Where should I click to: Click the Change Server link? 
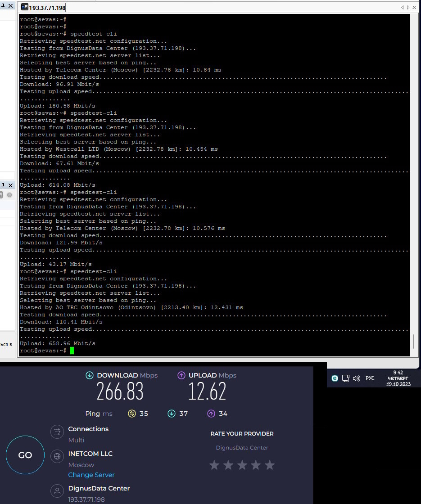[x=91, y=475]
